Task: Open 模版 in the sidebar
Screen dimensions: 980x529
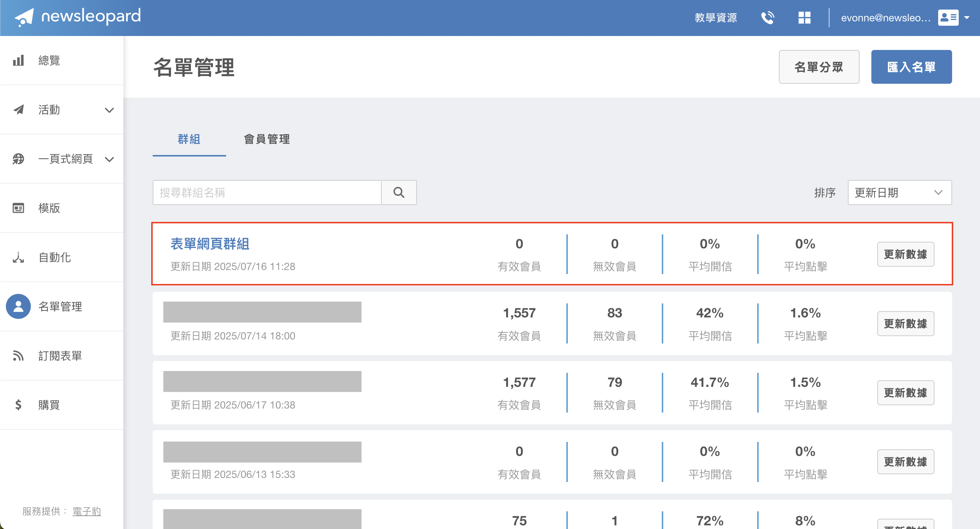Action: [49, 208]
